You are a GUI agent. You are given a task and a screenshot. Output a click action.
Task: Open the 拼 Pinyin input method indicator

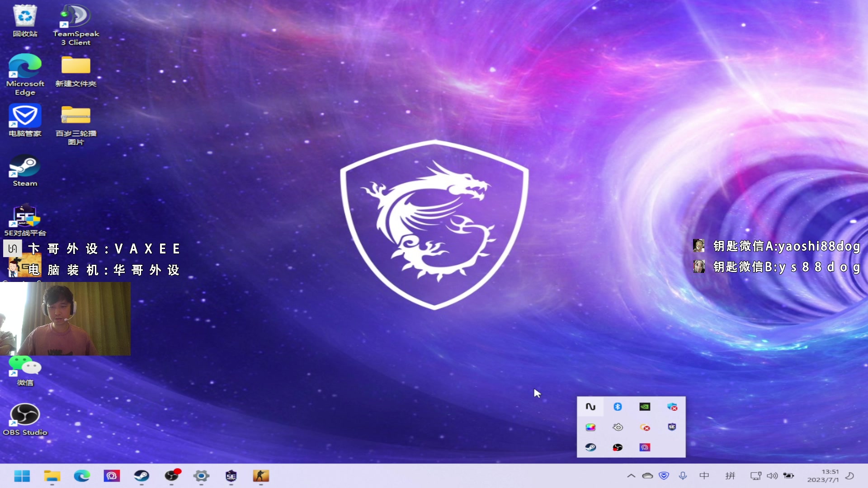tap(730, 476)
